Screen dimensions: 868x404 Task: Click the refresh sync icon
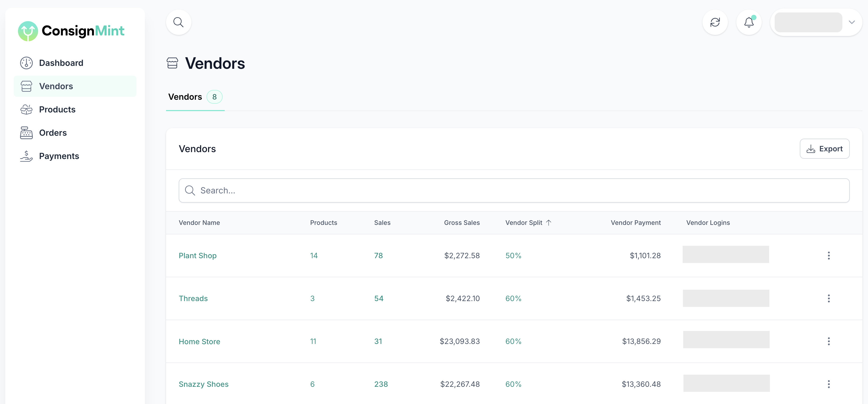pyautogui.click(x=715, y=22)
